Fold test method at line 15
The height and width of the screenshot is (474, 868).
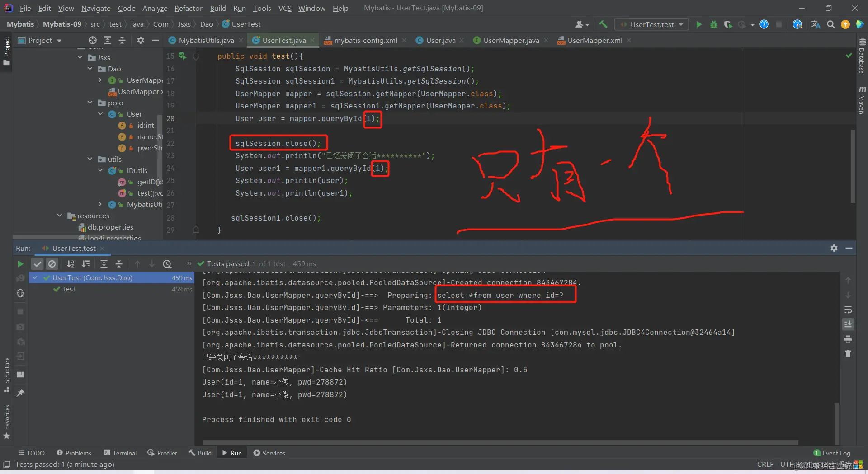click(x=196, y=56)
